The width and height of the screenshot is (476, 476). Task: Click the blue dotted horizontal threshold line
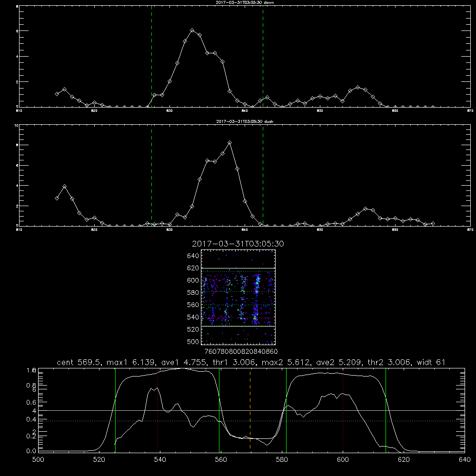tap(251, 421)
